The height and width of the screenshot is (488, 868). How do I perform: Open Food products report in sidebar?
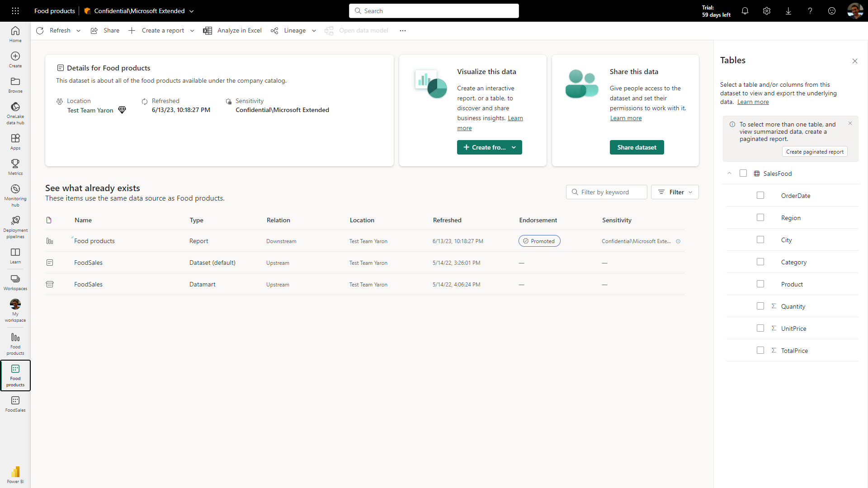15,344
